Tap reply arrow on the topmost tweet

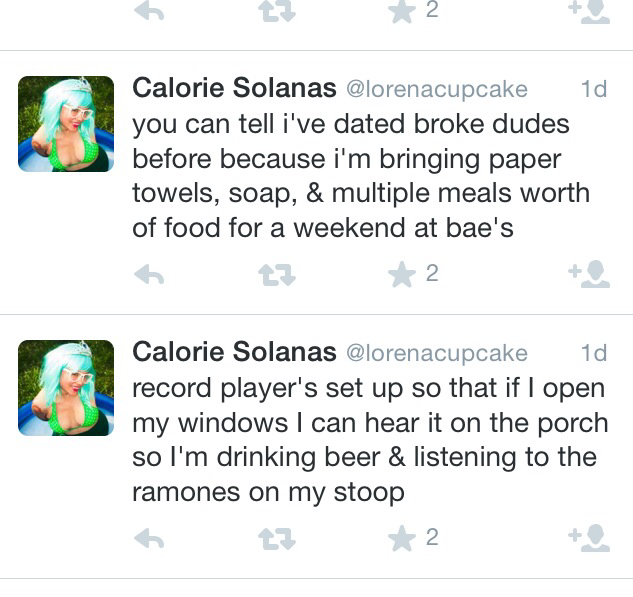[x=149, y=11]
